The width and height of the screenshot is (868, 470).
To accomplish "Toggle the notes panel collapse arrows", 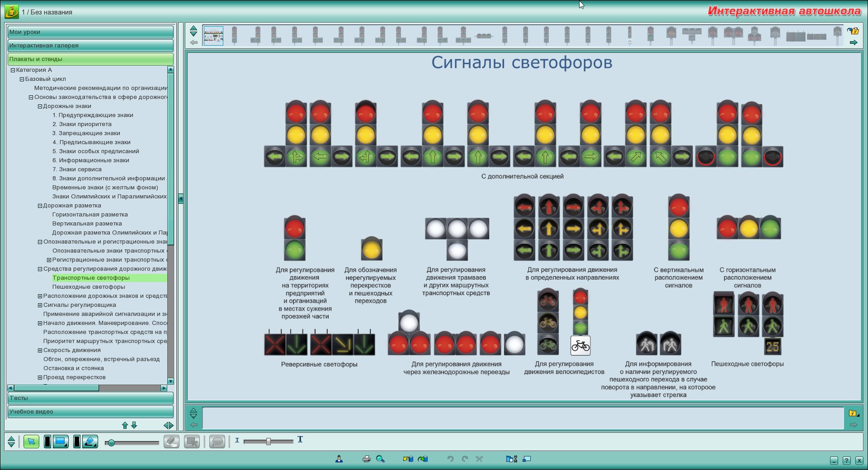I will (193, 413).
